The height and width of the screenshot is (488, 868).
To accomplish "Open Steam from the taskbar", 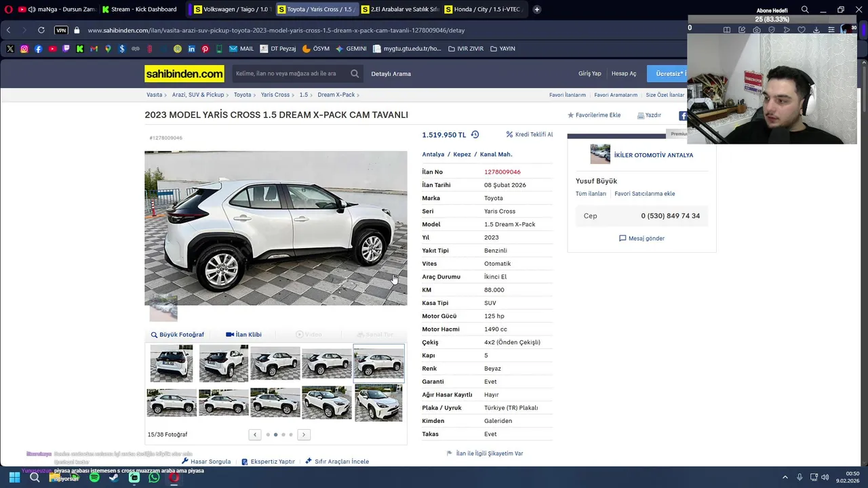I will 114,477.
